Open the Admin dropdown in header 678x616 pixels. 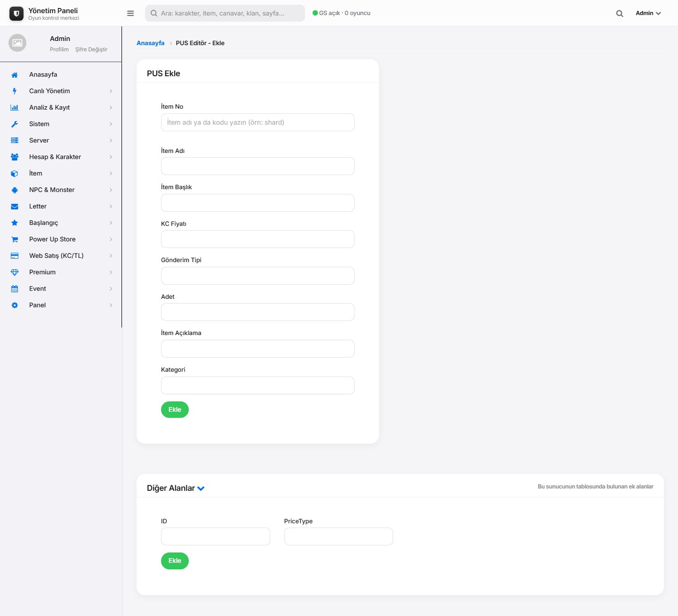pyautogui.click(x=648, y=13)
